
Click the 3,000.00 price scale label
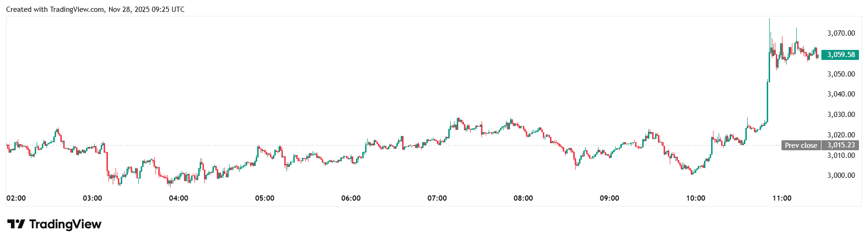(841, 175)
